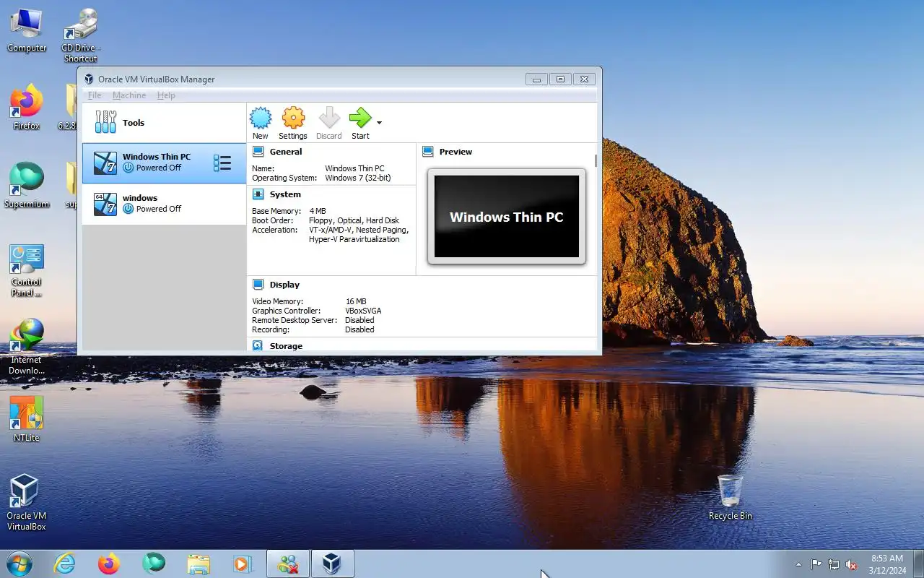
Task: Click the details pane vertical scrollbar
Action: pyautogui.click(x=596, y=160)
